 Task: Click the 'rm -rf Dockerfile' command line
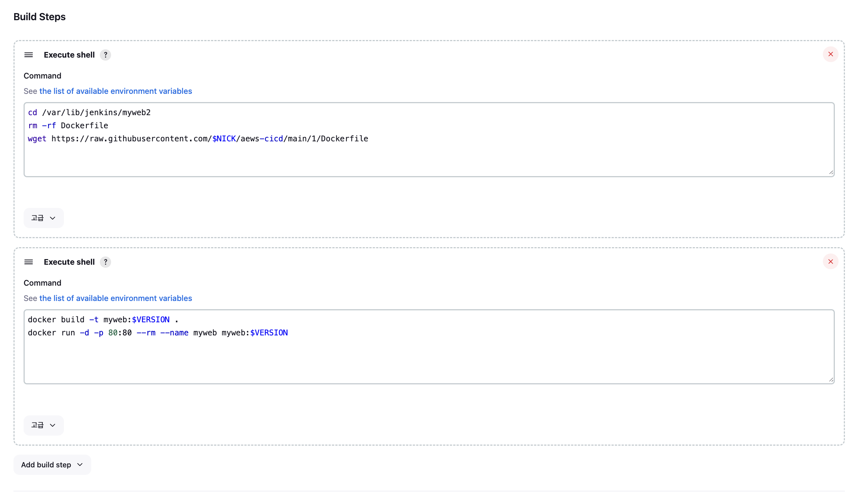click(68, 126)
